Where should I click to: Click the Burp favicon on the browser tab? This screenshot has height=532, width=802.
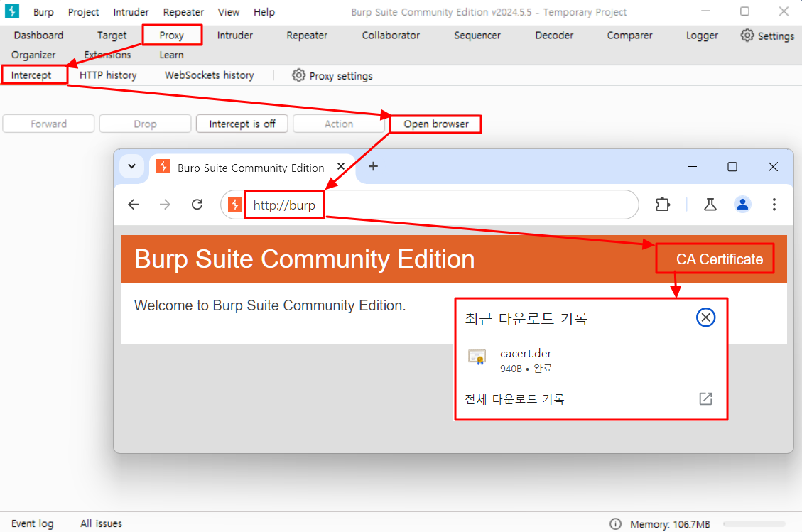tap(163, 166)
